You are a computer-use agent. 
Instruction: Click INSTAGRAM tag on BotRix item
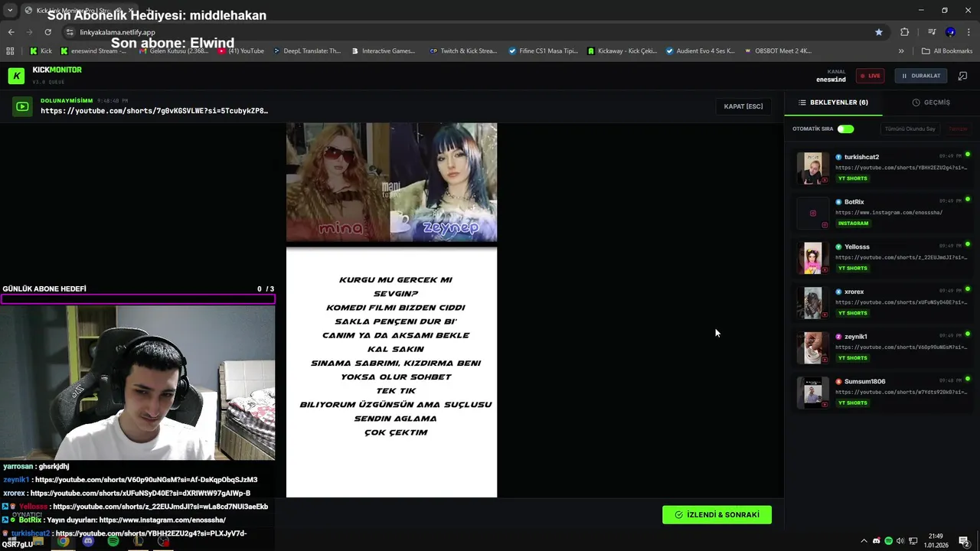point(853,223)
